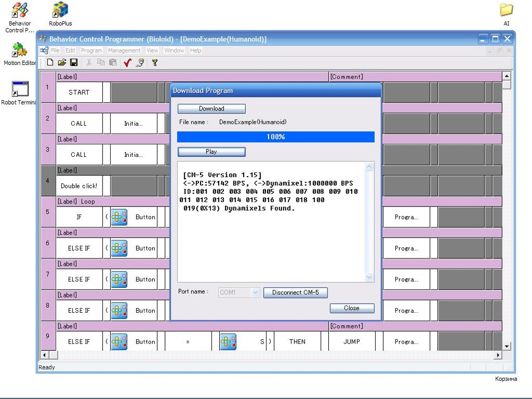Viewport: 532px width, 399px height.
Task: Click the [Comment] header in row 1
Action: coord(415,77)
